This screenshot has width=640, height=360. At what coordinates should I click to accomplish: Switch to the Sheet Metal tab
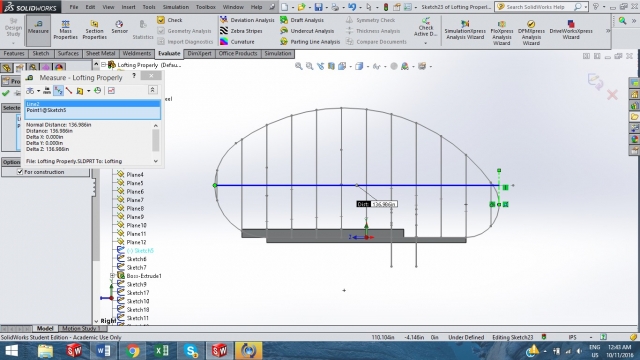click(100, 53)
